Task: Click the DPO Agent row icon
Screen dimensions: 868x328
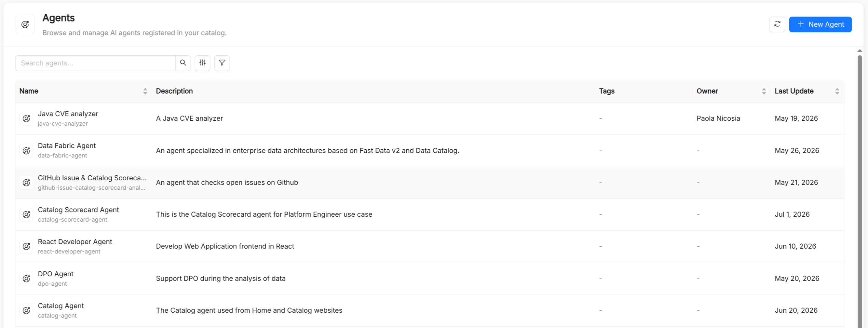Action: pyautogui.click(x=26, y=279)
